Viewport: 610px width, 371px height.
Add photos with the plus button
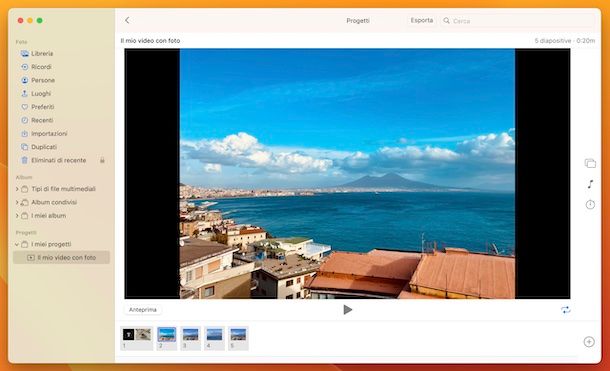pos(589,341)
